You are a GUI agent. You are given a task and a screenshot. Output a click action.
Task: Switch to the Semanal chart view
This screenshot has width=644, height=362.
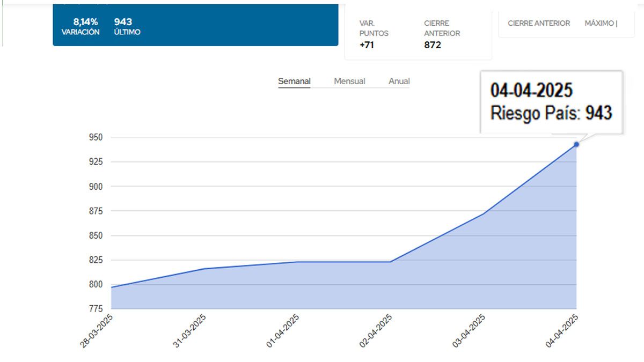[294, 82]
